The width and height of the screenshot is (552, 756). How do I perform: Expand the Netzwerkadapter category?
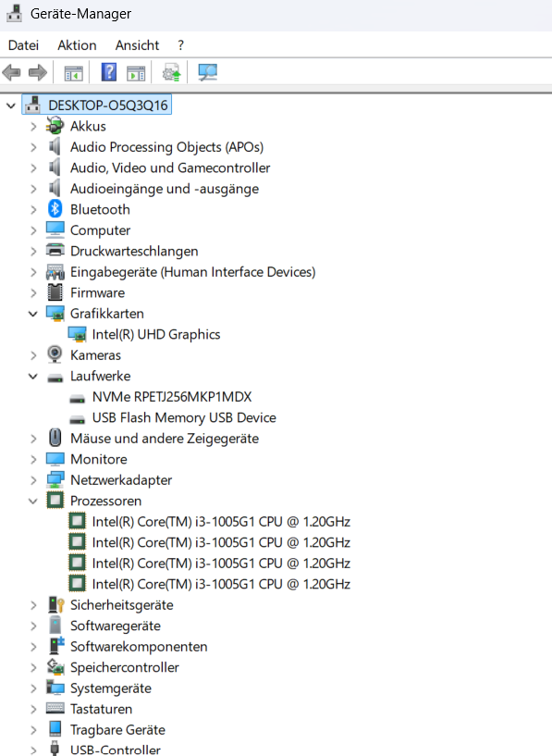pos(32,480)
